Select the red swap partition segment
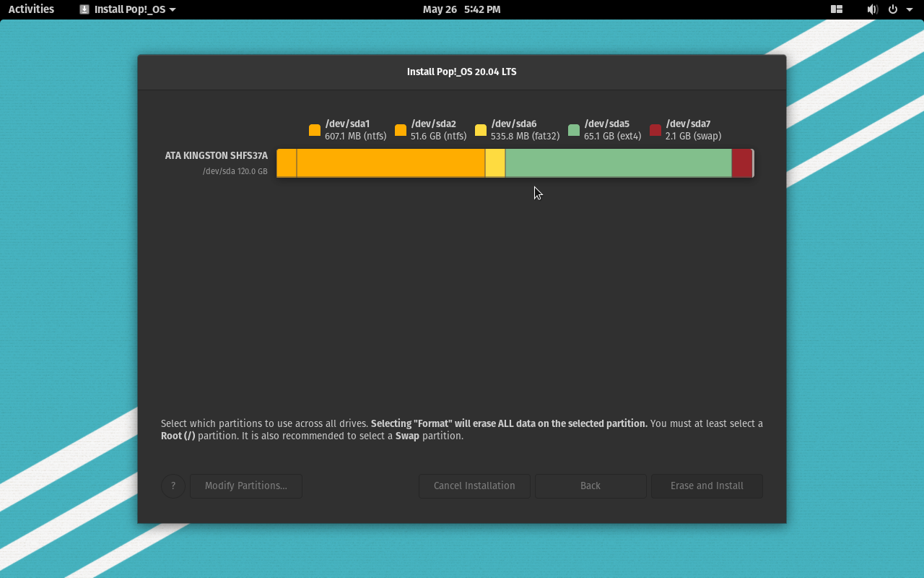Viewport: 924px width, 578px height. [x=741, y=163]
